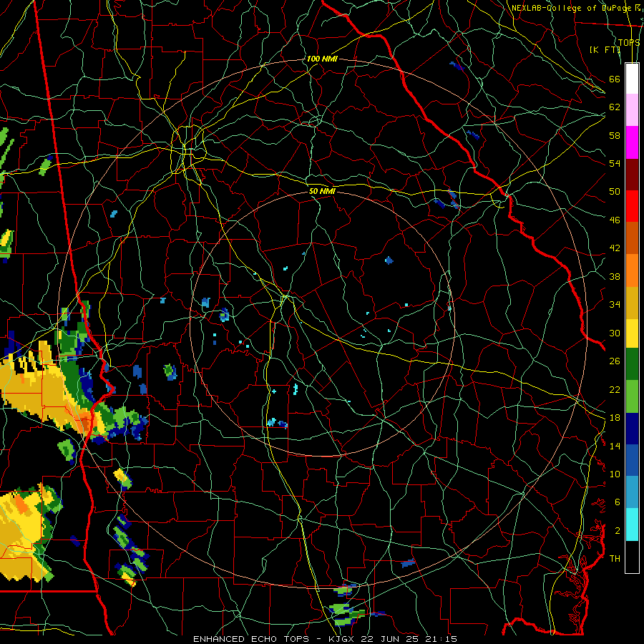Click the "30" legend value
This screenshot has height=644, width=644.
pyautogui.click(x=615, y=333)
